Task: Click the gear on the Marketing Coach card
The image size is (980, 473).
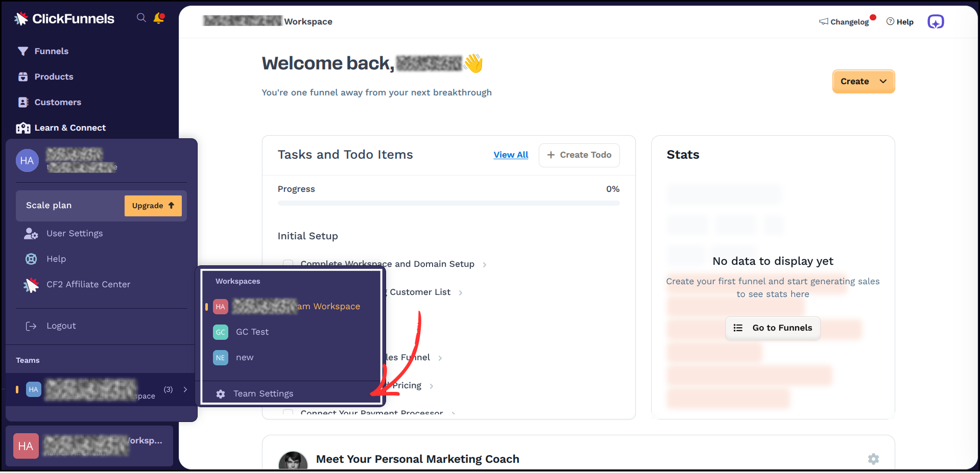Action: click(x=873, y=459)
